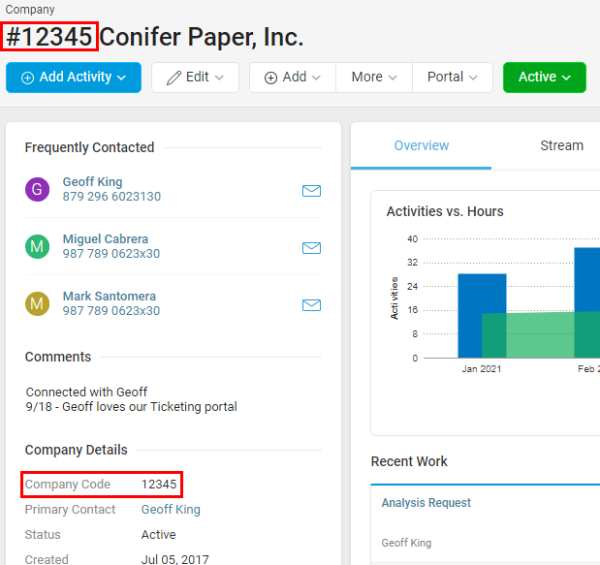This screenshot has width=600, height=565.
Task: Open Primary Contact Geoff King link
Action: 170,509
